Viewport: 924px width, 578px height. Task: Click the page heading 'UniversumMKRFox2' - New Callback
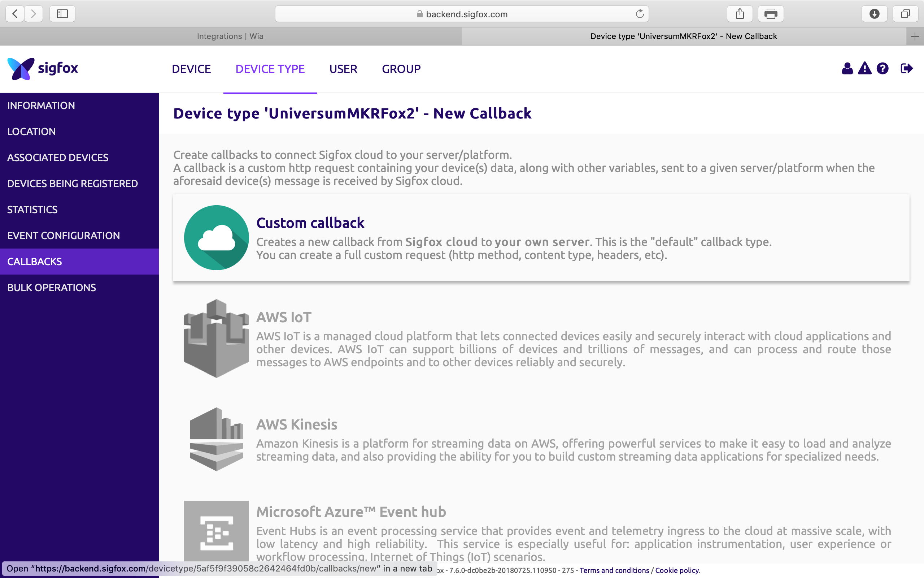pos(352,113)
